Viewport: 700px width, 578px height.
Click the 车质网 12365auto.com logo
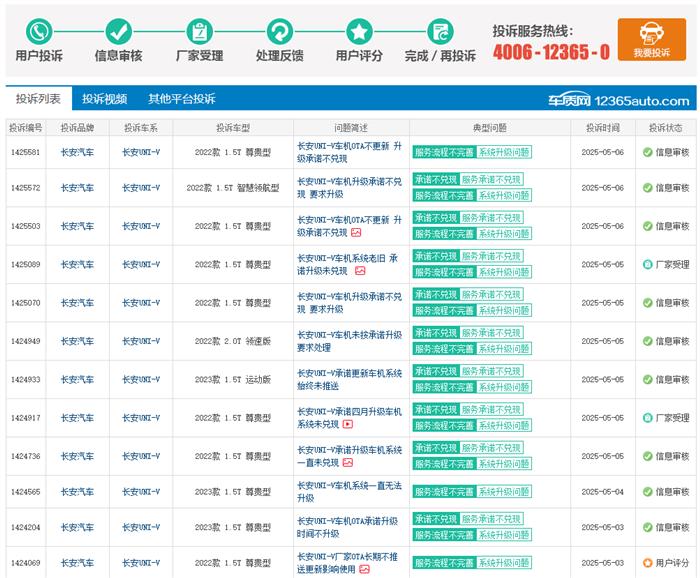pyautogui.click(x=619, y=100)
